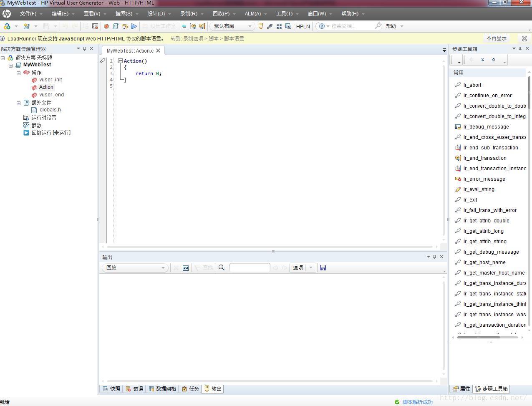Image resolution: width=532 pixels, height=406 pixels.
Task: Click the Output panel search text field
Action: [x=250, y=267]
